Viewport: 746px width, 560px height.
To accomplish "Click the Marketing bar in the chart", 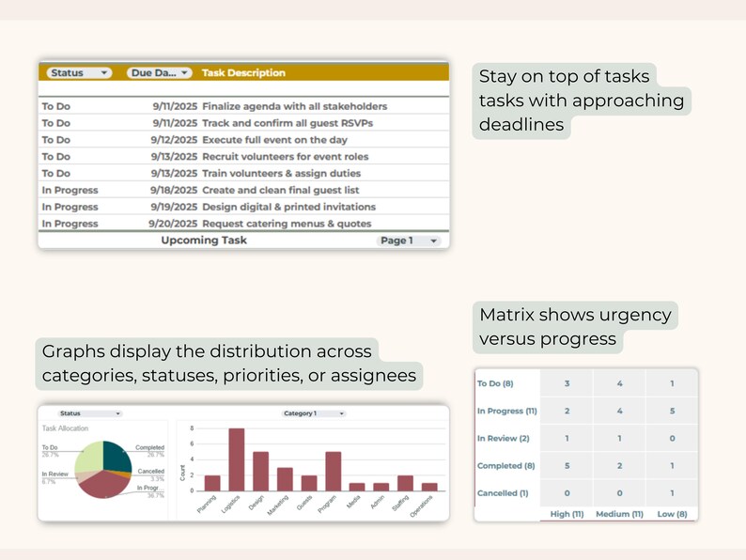I will pyautogui.click(x=285, y=479).
